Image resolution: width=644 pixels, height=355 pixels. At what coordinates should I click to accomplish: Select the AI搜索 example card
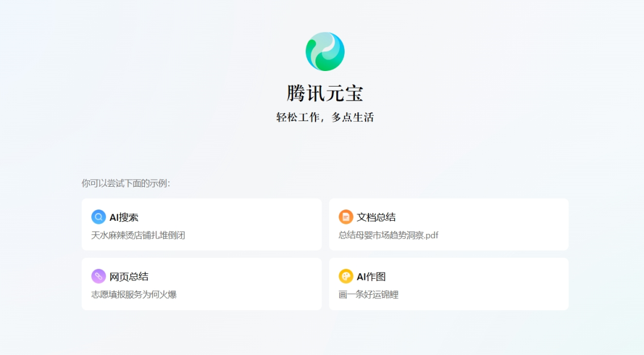click(x=201, y=225)
